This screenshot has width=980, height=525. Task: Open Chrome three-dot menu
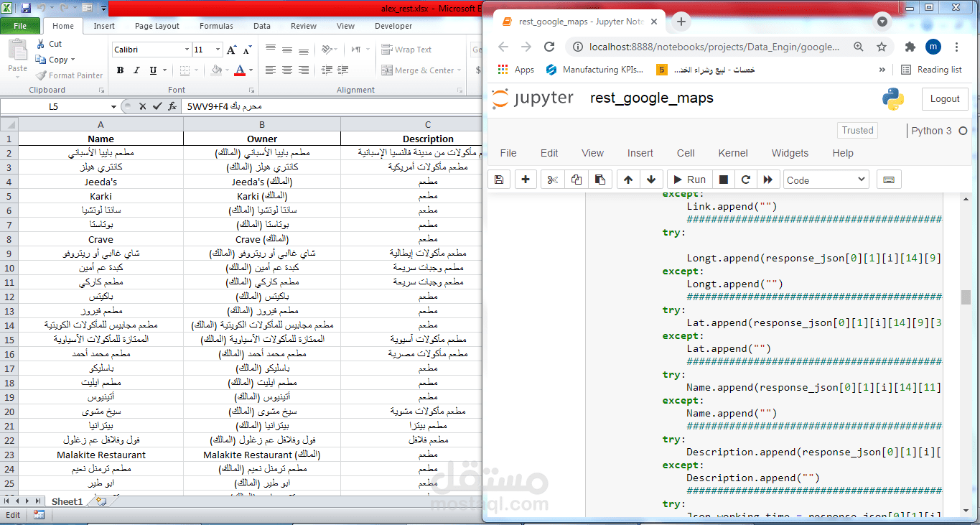957,47
